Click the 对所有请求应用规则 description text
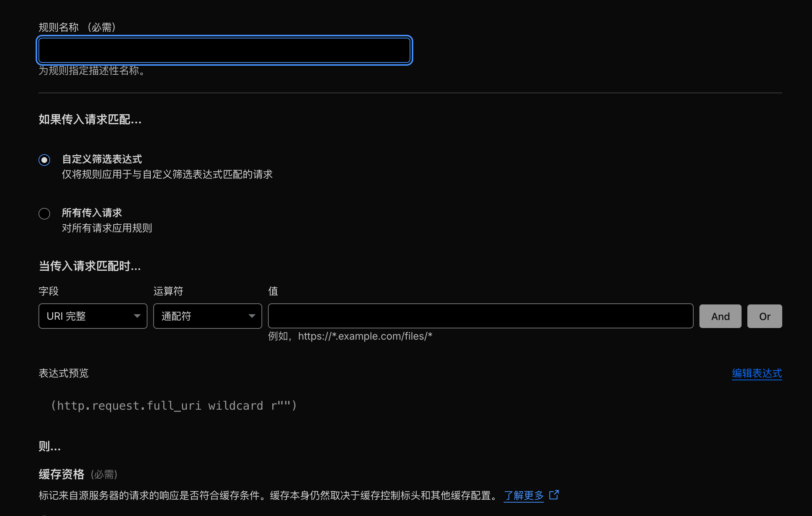 coord(107,228)
